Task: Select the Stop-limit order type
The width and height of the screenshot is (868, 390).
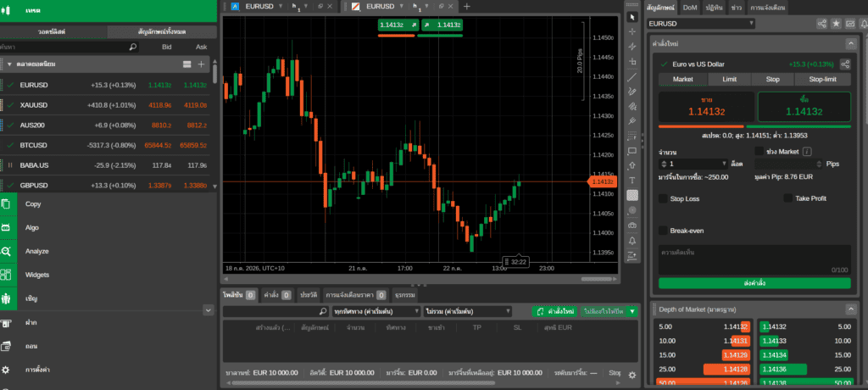Action: (x=822, y=79)
